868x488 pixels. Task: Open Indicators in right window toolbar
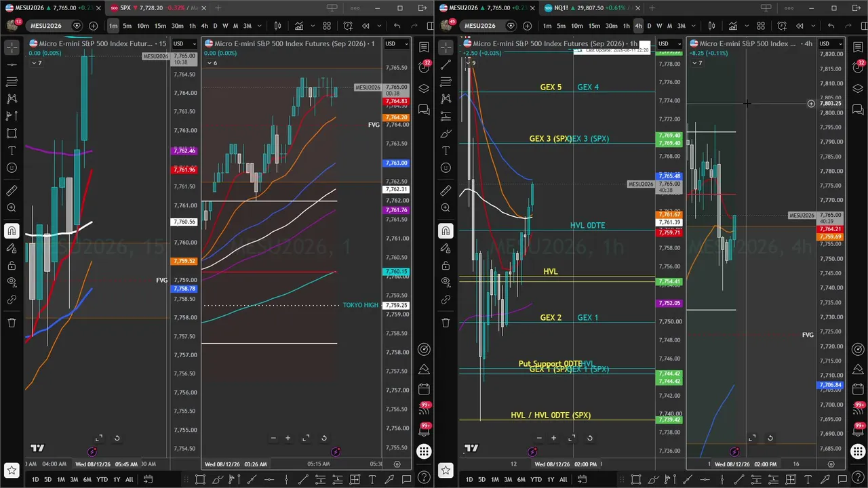pyautogui.click(x=732, y=26)
